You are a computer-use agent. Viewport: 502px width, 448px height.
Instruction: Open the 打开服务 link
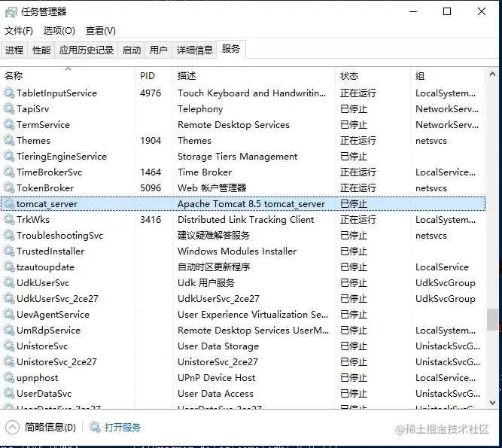pyautogui.click(x=122, y=427)
